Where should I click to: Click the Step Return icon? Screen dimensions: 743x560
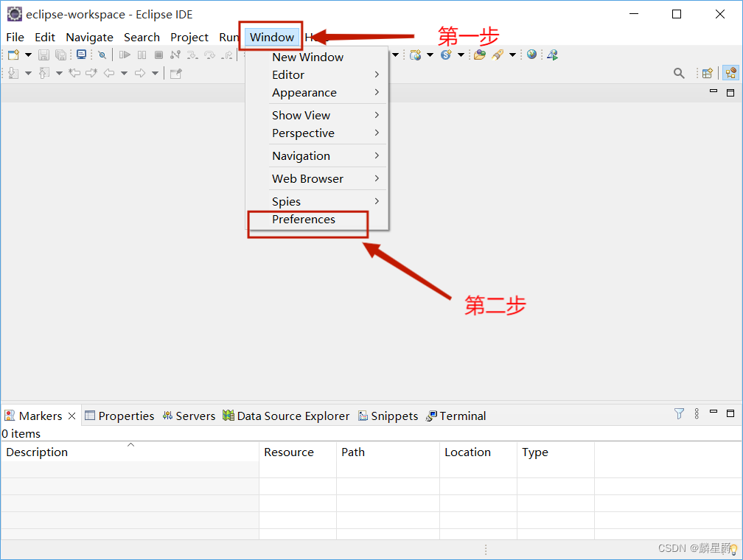[227, 55]
